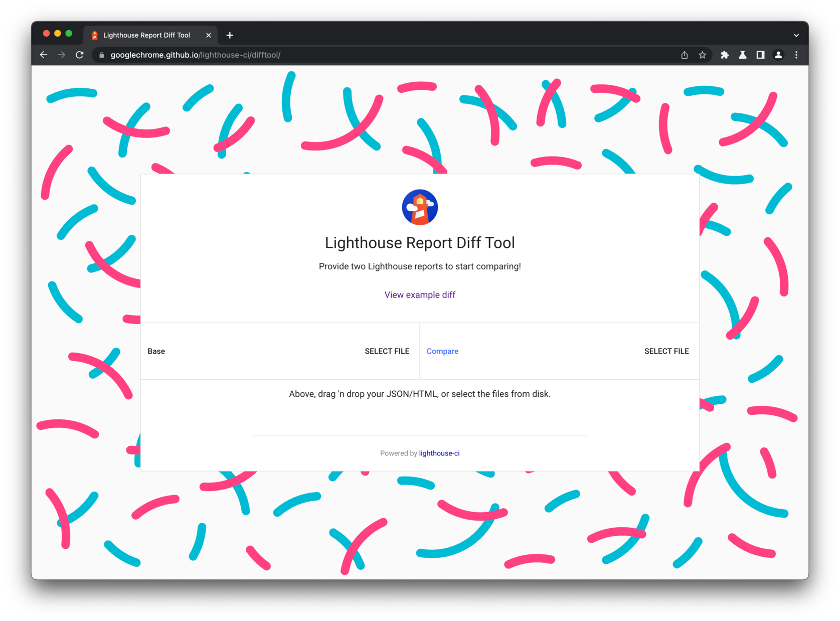Click the Lighthouse Report Diff Tool heading

(420, 243)
